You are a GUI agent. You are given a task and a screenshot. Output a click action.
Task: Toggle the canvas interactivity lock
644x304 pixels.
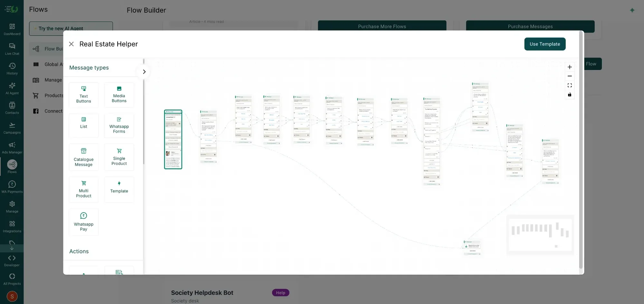570,94
